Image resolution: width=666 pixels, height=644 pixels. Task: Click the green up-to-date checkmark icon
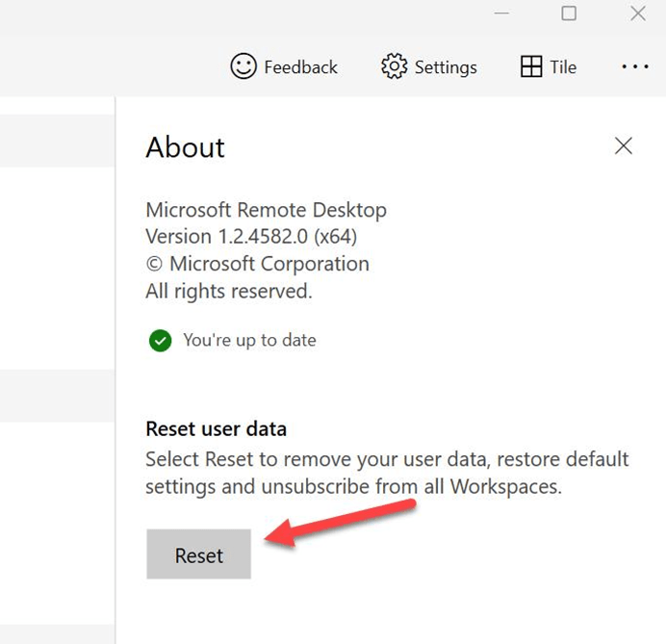click(x=160, y=341)
